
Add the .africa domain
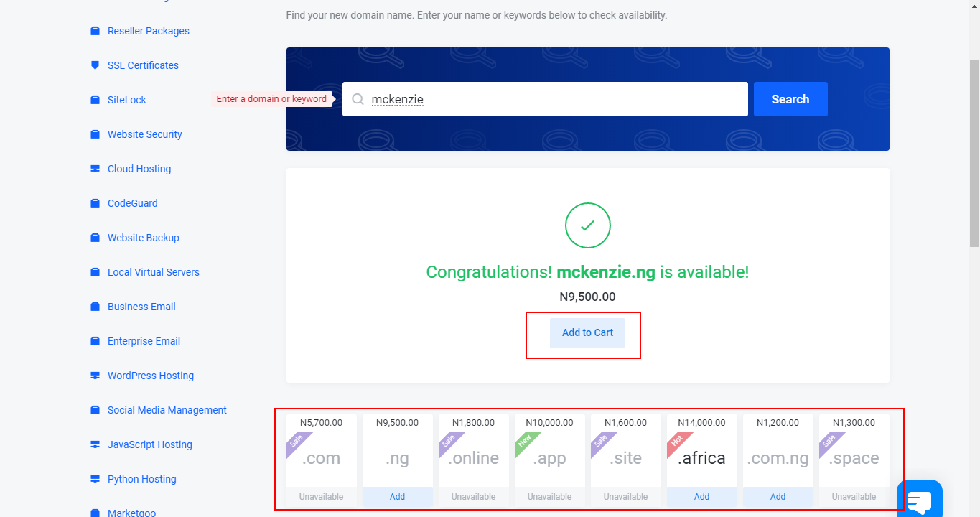point(701,496)
